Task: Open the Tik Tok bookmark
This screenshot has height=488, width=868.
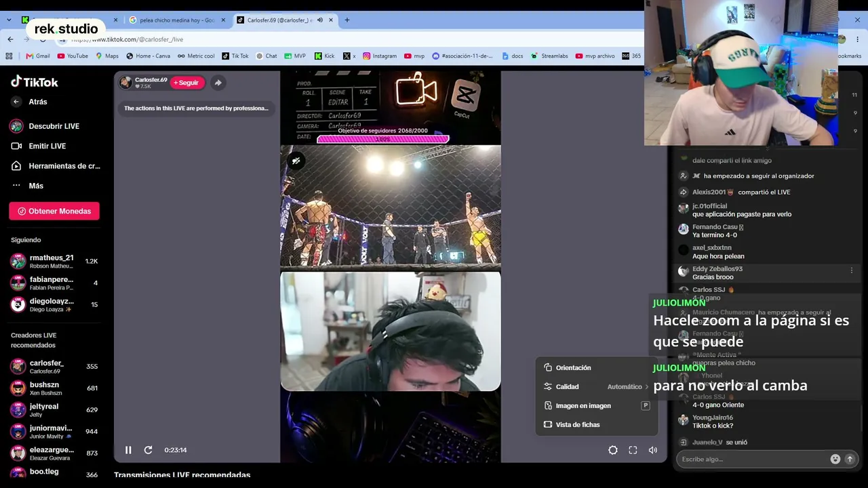Action: (235, 56)
